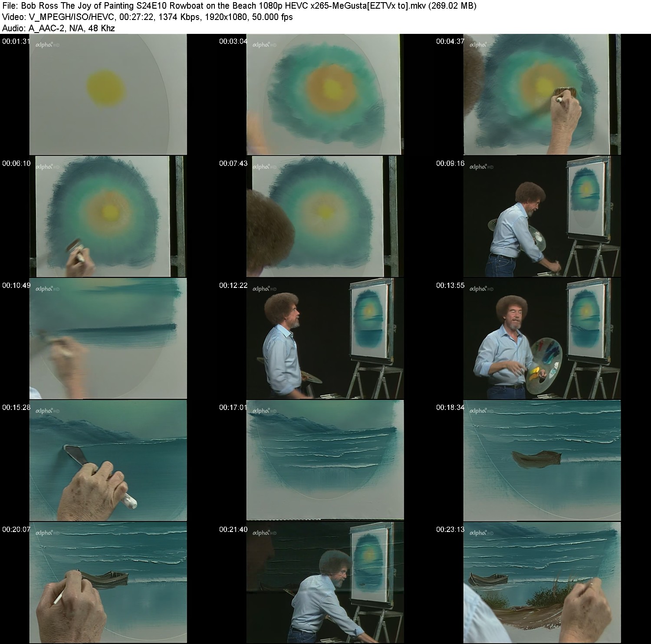Open the thumbnail at 00:17:01
Screen dimensions: 651x644
(x=325, y=461)
